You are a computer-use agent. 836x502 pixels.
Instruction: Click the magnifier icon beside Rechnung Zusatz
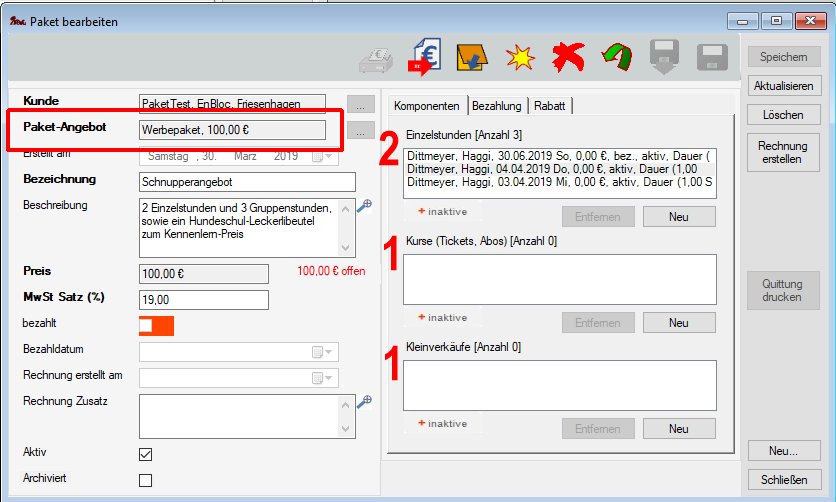coord(364,401)
